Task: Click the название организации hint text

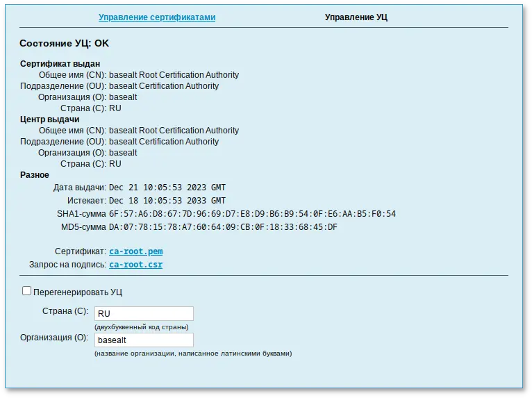Action: (193, 353)
